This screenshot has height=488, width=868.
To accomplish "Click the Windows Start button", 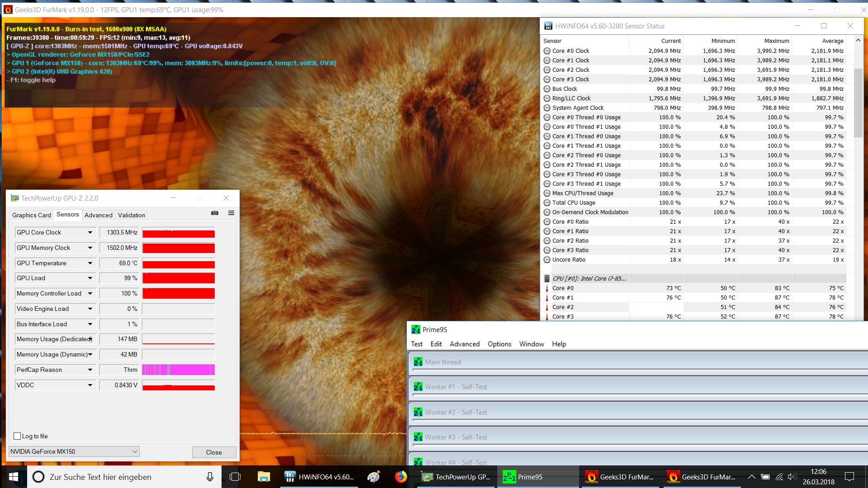I will click(x=13, y=477).
